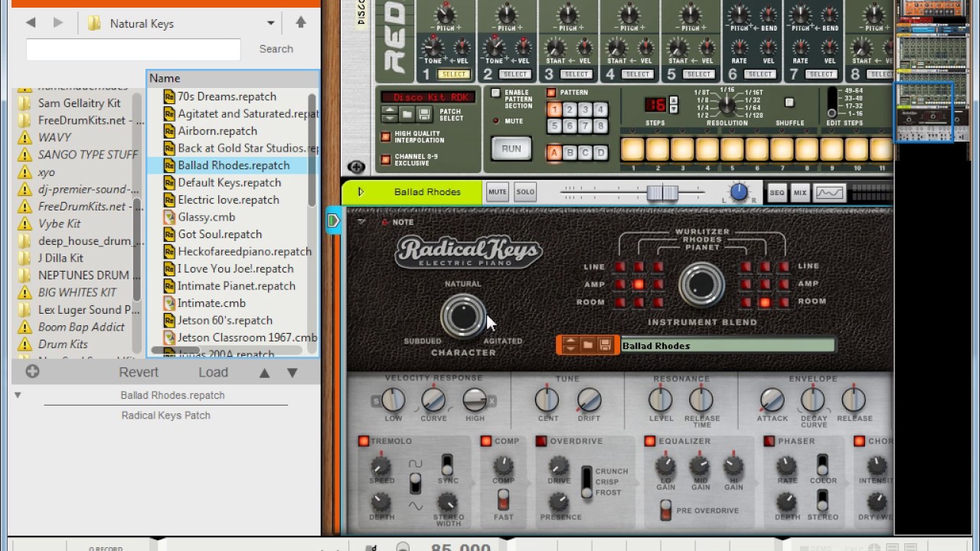Click the browser search input field
This screenshot has height=551, width=980.
[x=133, y=49]
